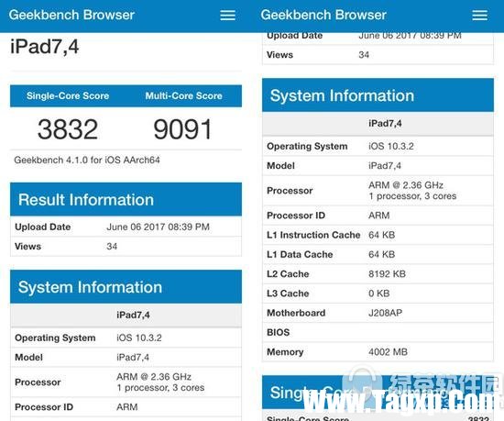Select 'iOS 10.3.2' value in right screenshot

(391, 147)
